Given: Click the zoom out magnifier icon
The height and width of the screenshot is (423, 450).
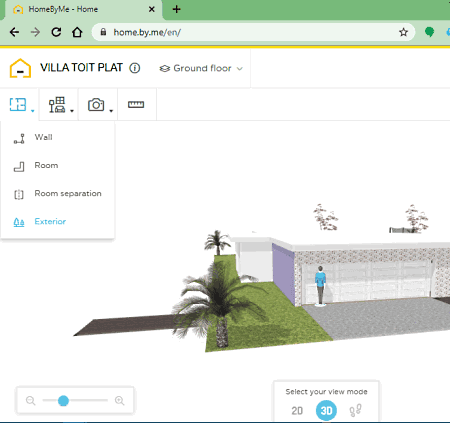Looking at the screenshot, I should click(x=30, y=400).
